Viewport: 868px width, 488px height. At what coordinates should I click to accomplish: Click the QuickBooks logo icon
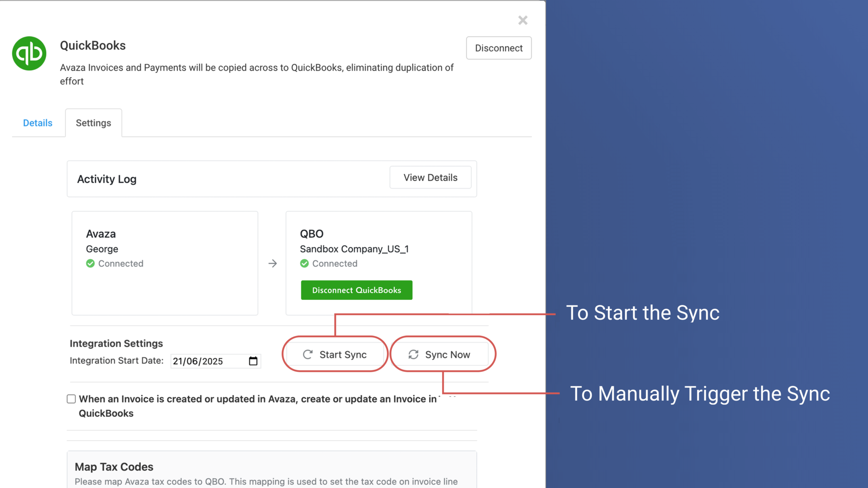[28, 53]
